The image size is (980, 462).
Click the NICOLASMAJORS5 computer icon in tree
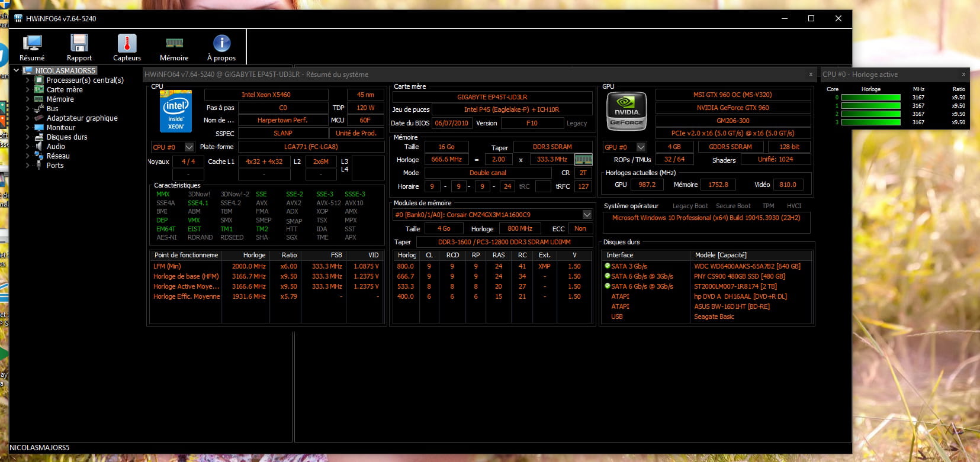pos(28,70)
